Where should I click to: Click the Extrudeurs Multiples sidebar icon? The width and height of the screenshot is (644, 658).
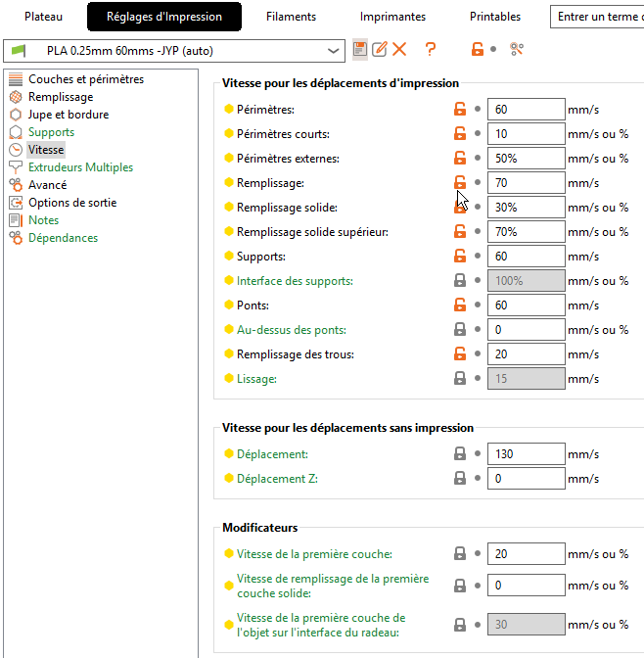tap(16, 167)
